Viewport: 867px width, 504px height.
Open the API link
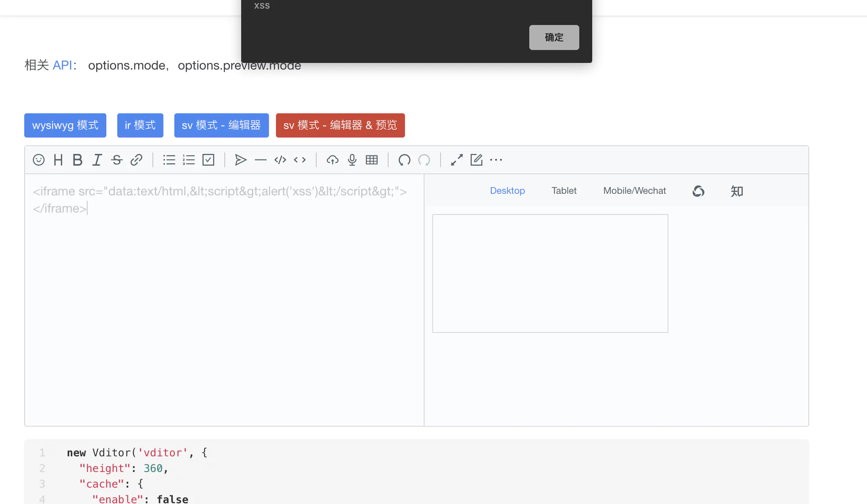[63, 65]
